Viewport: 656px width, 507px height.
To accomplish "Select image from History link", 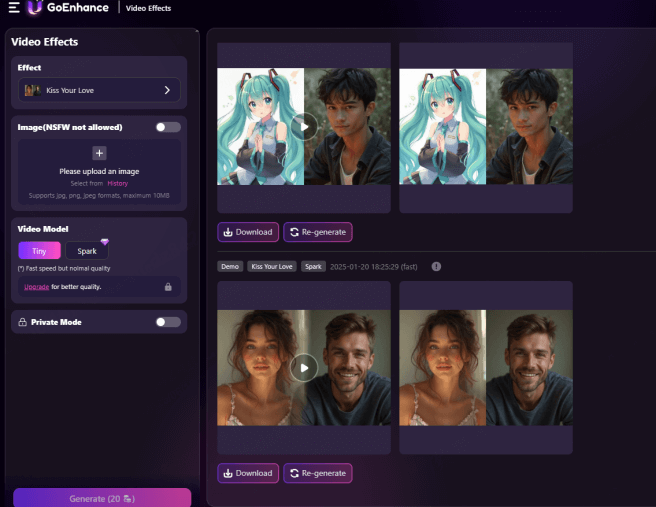I will click(118, 183).
